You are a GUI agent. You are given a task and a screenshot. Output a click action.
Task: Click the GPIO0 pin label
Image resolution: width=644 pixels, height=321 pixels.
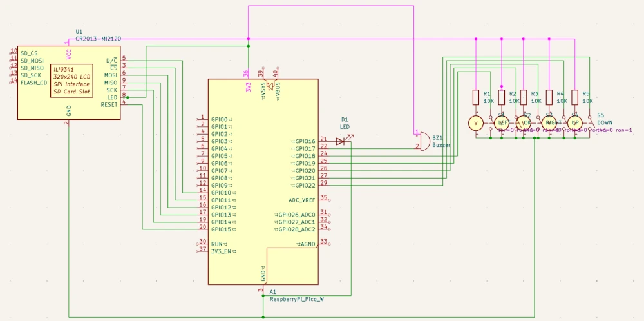pos(220,119)
